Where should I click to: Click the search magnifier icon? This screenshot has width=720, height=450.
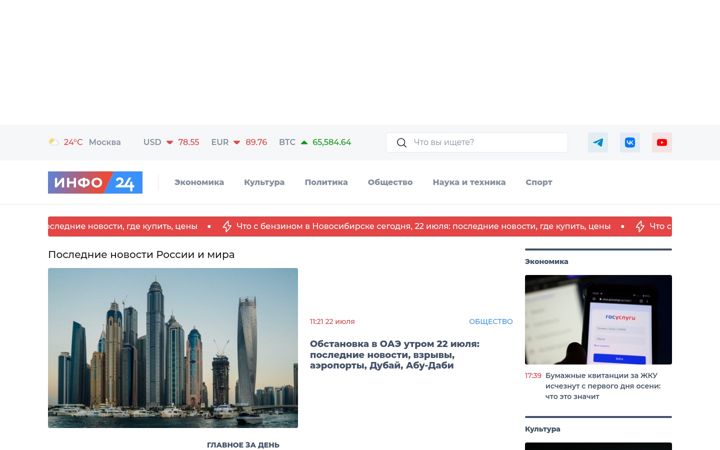pyautogui.click(x=401, y=142)
